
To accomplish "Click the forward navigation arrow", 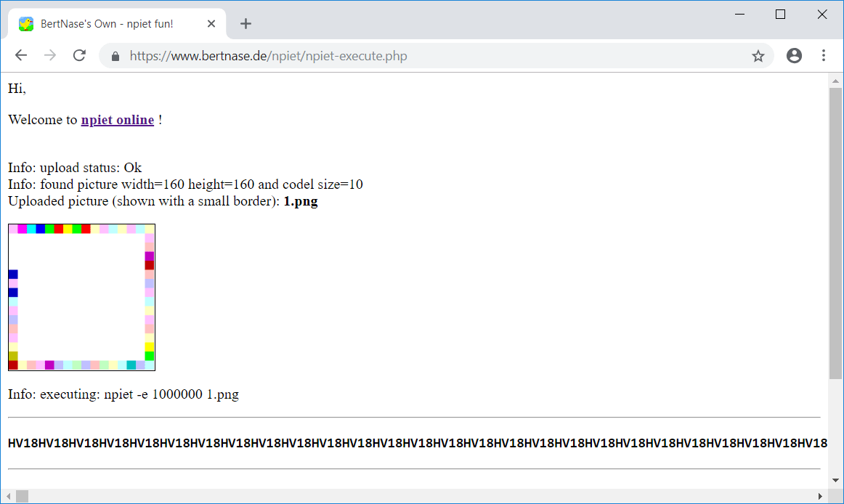I will (49, 55).
